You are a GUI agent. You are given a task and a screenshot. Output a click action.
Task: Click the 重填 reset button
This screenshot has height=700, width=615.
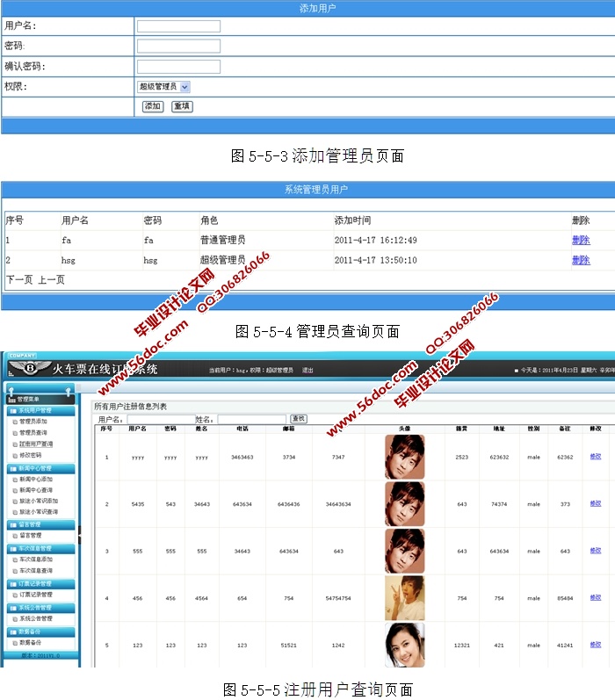point(182,106)
